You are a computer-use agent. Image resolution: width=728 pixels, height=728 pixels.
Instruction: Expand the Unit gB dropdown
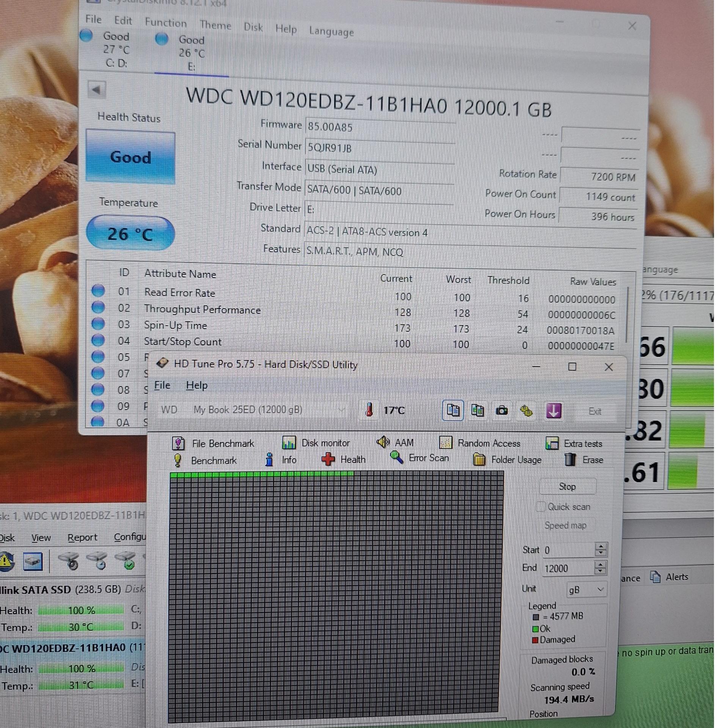point(600,590)
